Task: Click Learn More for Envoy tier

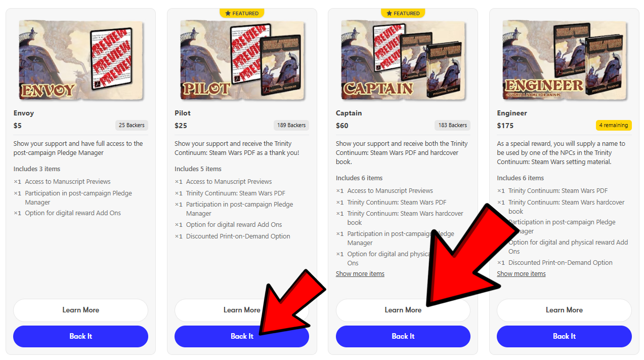Action: [80, 310]
